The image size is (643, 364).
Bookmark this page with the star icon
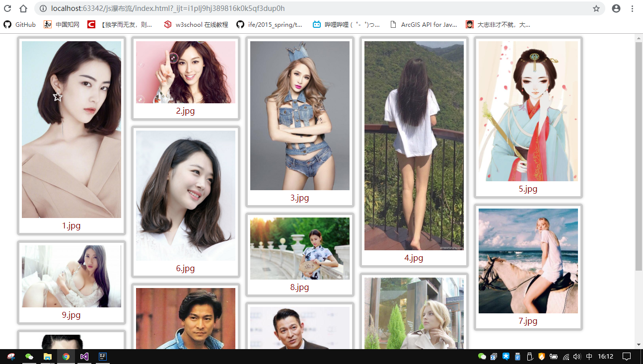(596, 8)
